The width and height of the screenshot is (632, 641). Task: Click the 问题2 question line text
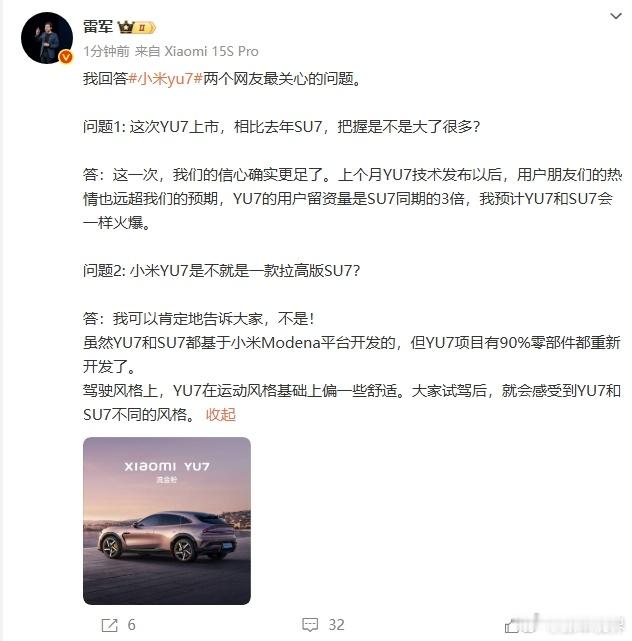(x=222, y=270)
